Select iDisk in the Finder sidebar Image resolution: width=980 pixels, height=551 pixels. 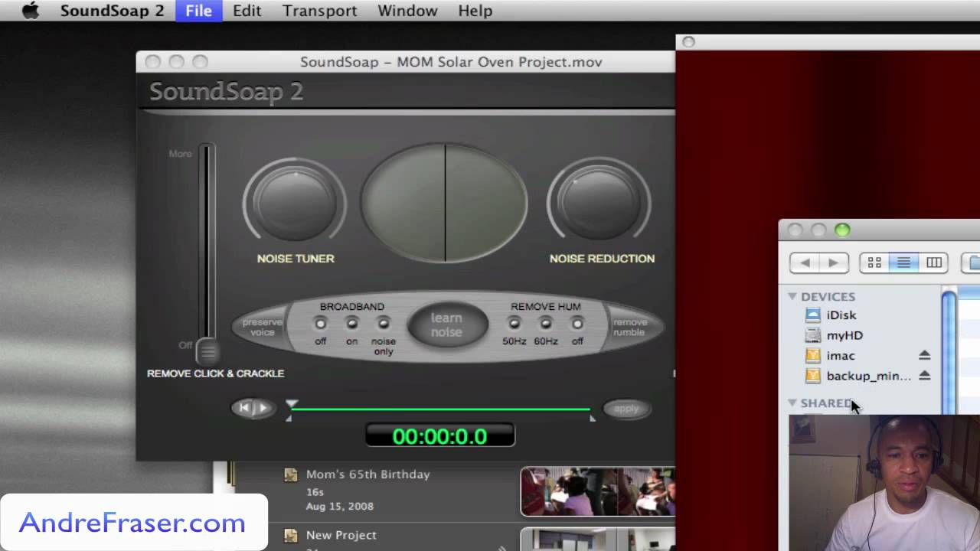[x=841, y=315]
